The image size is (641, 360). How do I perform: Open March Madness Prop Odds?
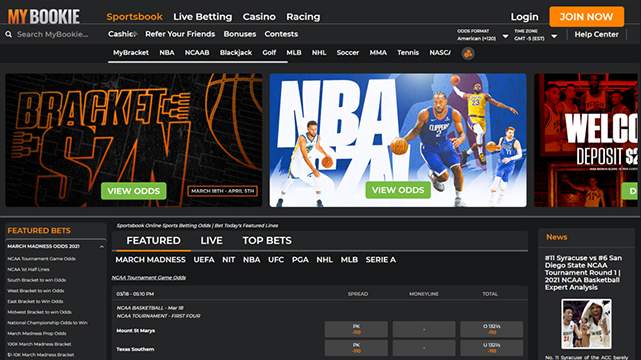(36, 333)
